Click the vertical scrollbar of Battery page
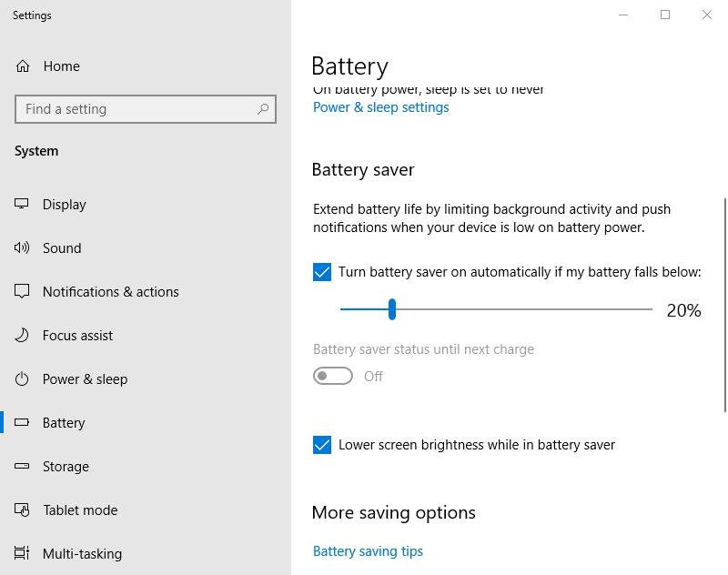The height and width of the screenshot is (575, 728). pyautogui.click(x=724, y=305)
